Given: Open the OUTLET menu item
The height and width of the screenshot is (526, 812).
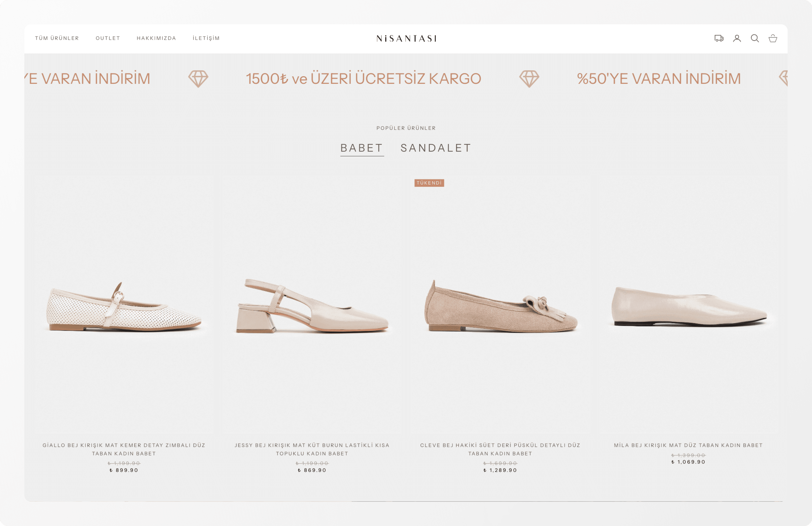Looking at the screenshot, I should coord(108,38).
